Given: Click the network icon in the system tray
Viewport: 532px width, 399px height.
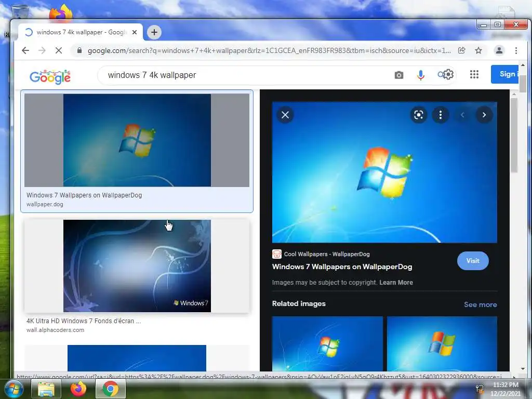Looking at the screenshot, I should pyautogui.click(x=480, y=389).
